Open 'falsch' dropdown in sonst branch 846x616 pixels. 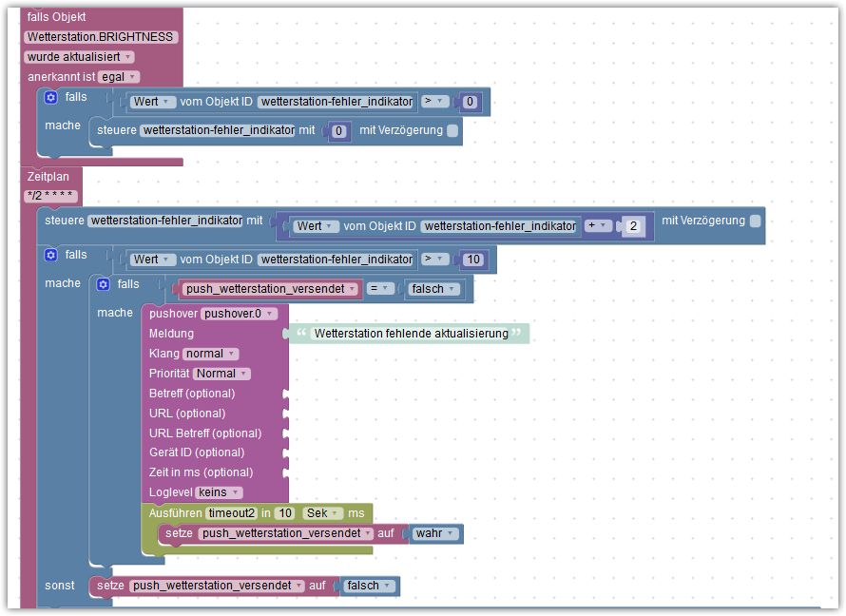tap(370, 586)
